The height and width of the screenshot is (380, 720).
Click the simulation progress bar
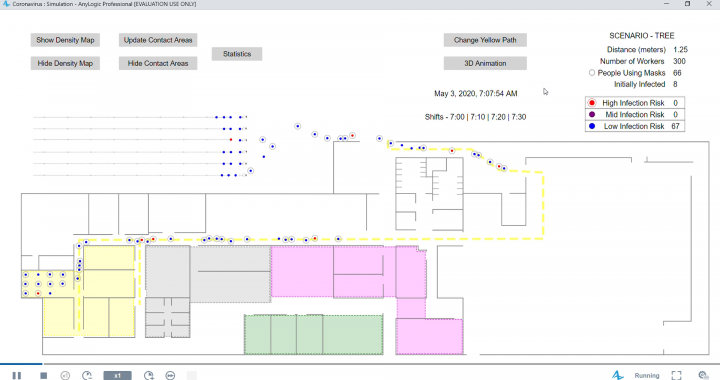click(360, 364)
